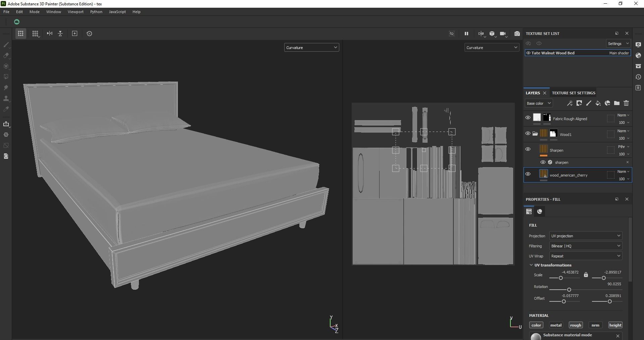
Task: Open the export textures icon
Action: tap(6, 124)
